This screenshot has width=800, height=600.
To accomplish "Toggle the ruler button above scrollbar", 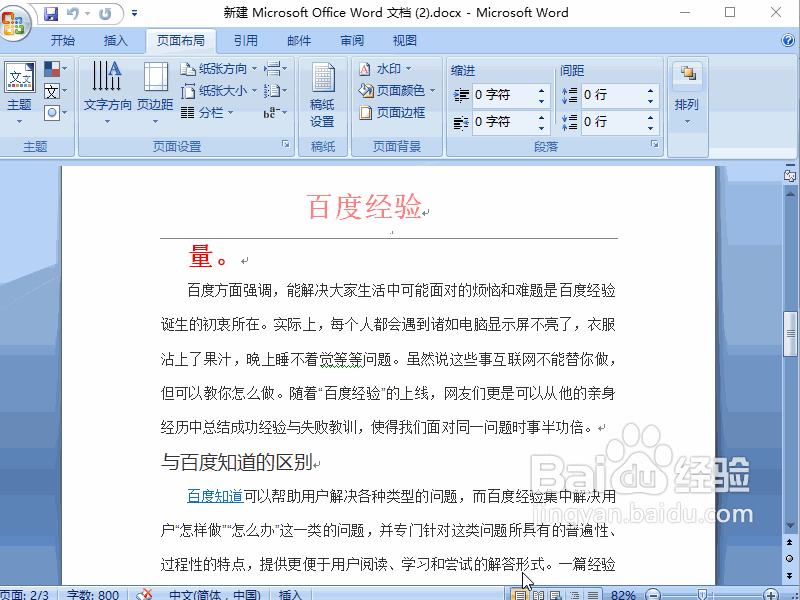I will 790,175.
